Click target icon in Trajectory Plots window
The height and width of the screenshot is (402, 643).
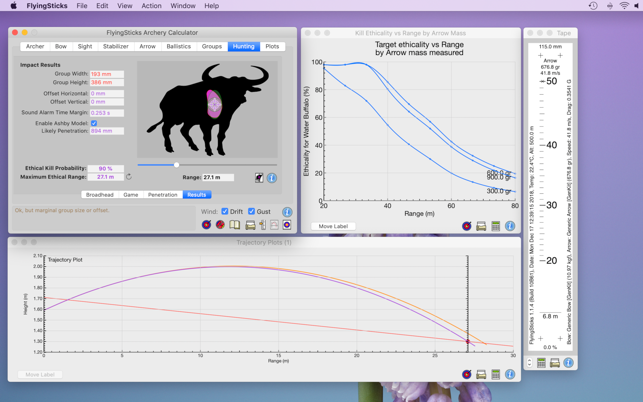467,374
